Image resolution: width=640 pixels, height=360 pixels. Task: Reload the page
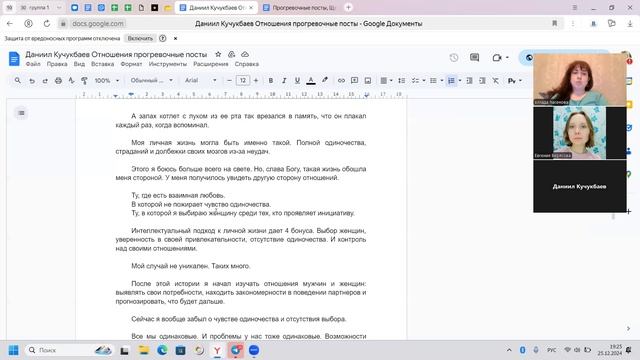pyautogui.click(x=47, y=24)
